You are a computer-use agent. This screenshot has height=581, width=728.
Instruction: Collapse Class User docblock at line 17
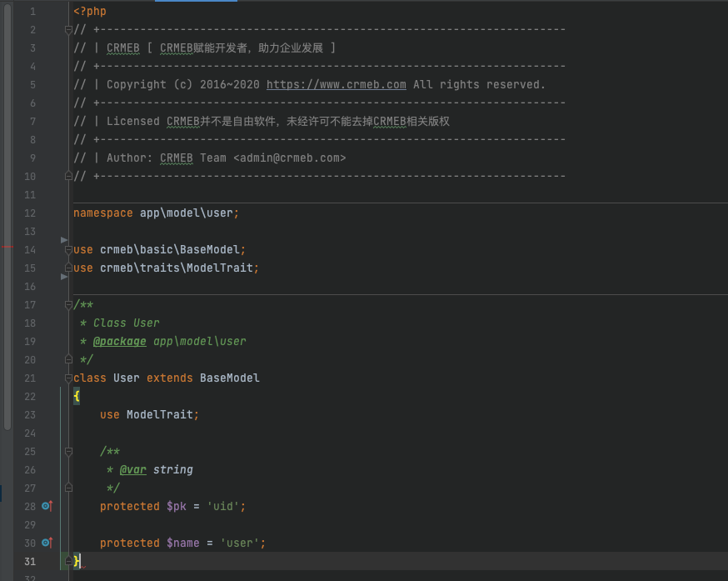coord(68,305)
